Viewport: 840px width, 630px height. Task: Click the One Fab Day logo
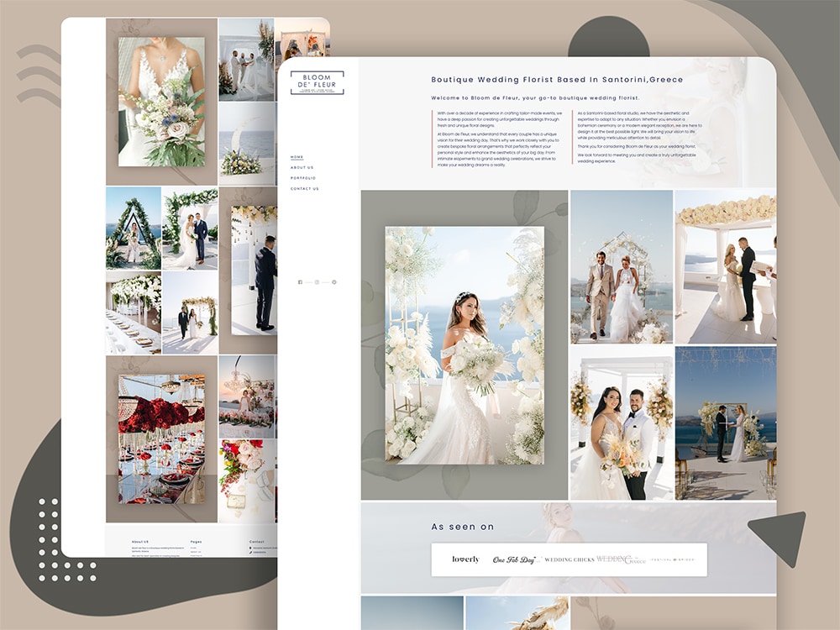point(513,559)
